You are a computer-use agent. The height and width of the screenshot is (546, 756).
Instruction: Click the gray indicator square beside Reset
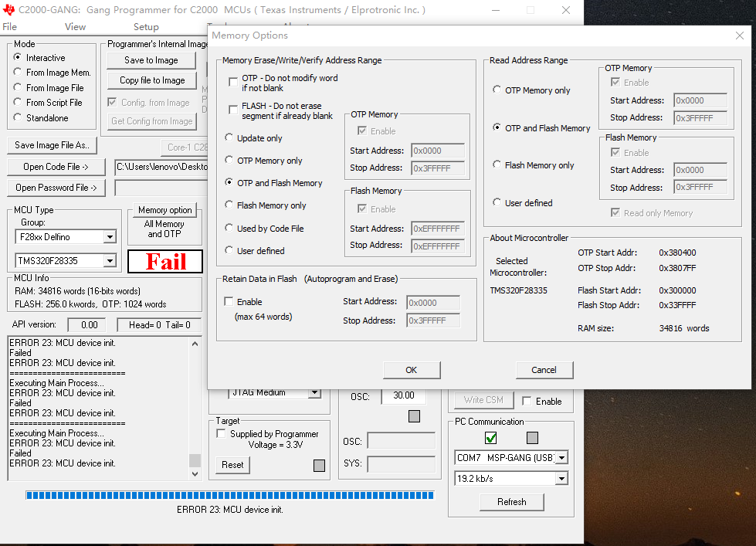319,466
